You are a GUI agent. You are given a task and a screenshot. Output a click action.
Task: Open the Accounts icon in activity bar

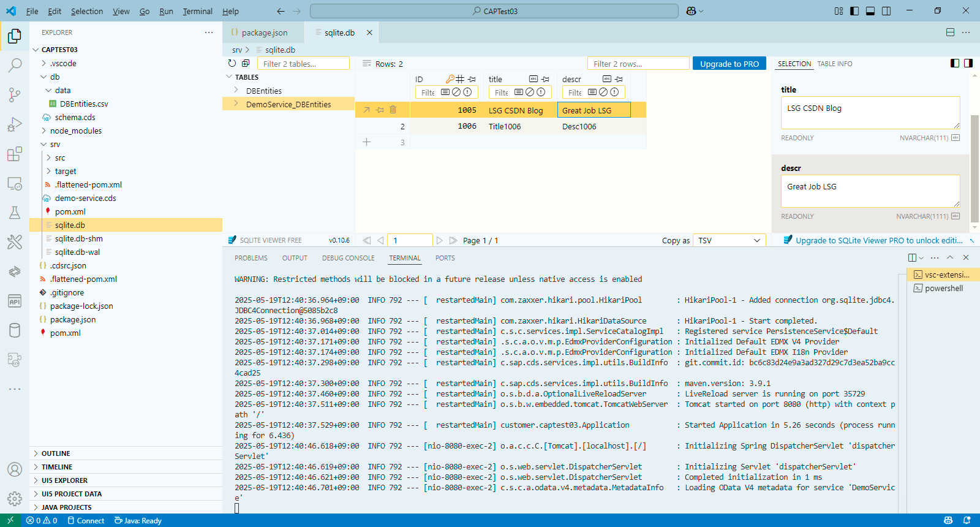pyautogui.click(x=15, y=469)
